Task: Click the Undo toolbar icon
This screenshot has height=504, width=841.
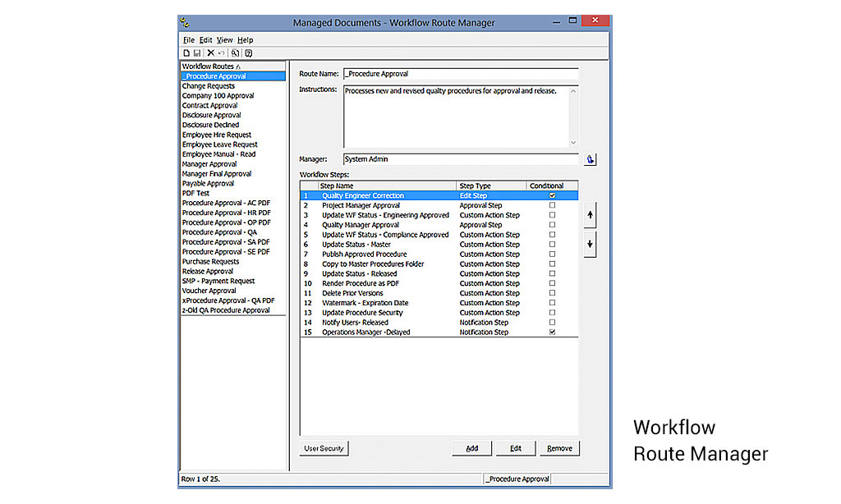Action: [221, 53]
